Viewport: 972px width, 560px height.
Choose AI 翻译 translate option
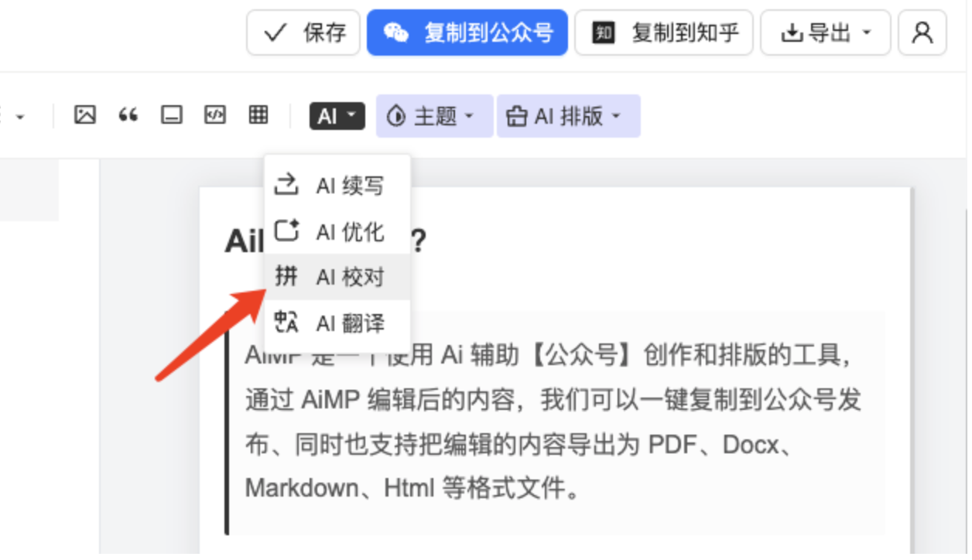pos(337,323)
